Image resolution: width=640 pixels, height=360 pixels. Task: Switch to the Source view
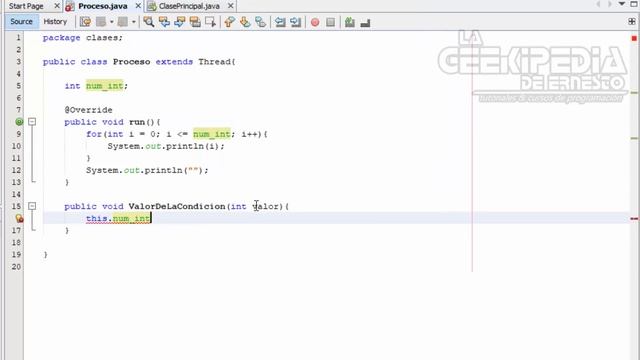(x=21, y=22)
